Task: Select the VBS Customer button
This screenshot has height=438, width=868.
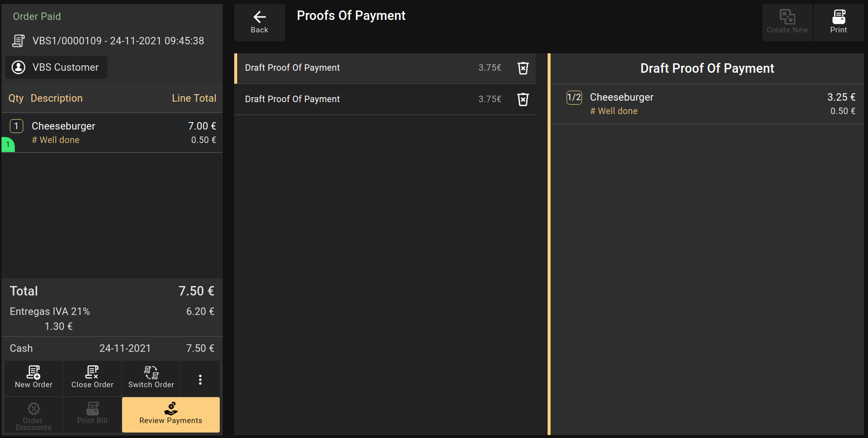Action: (56, 67)
